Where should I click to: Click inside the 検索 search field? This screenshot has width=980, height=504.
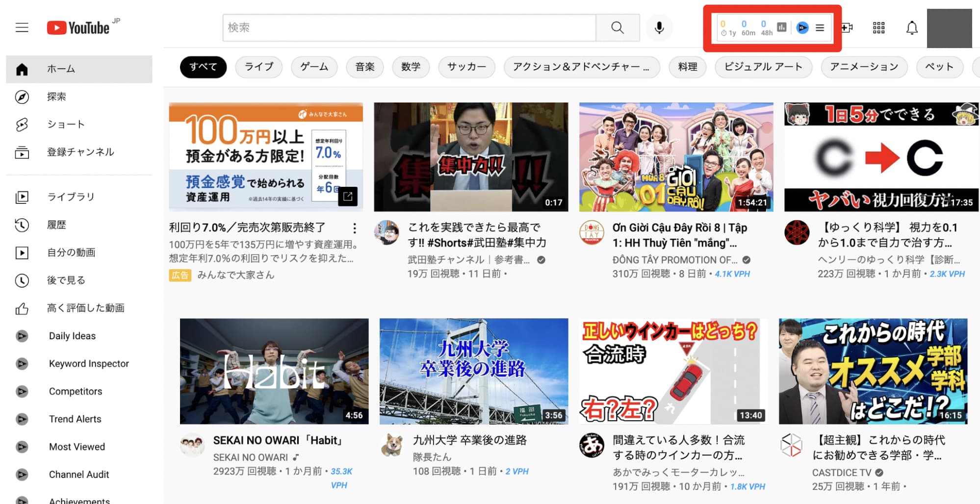click(409, 28)
